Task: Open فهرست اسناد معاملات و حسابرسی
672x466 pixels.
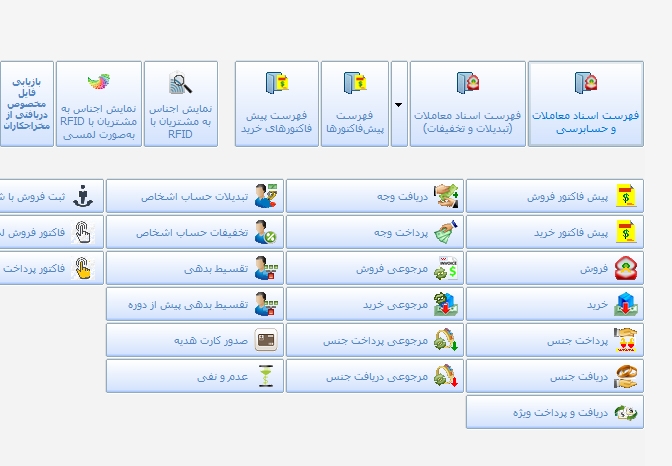Action: click(x=585, y=104)
